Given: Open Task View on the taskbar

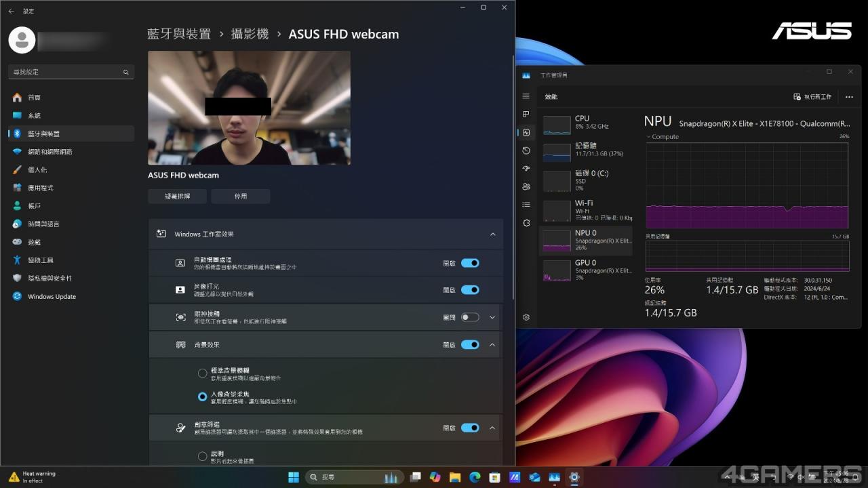Looking at the screenshot, I should pyautogui.click(x=416, y=477).
